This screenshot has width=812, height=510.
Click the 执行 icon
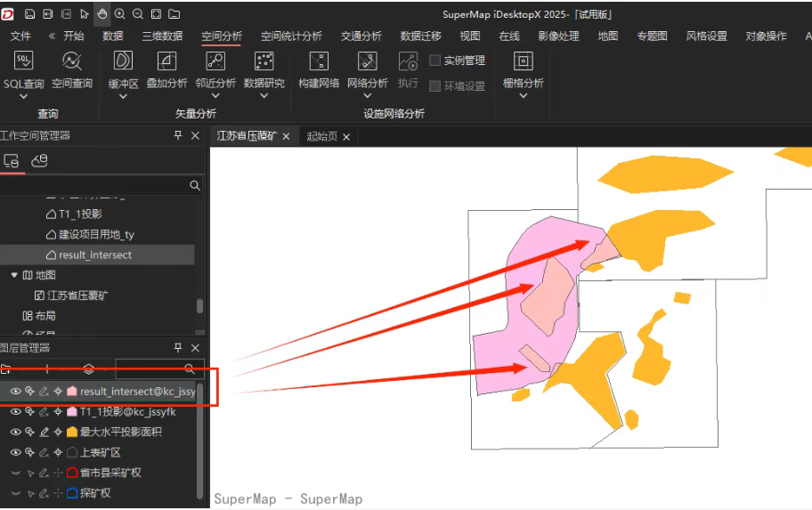(408, 61)
